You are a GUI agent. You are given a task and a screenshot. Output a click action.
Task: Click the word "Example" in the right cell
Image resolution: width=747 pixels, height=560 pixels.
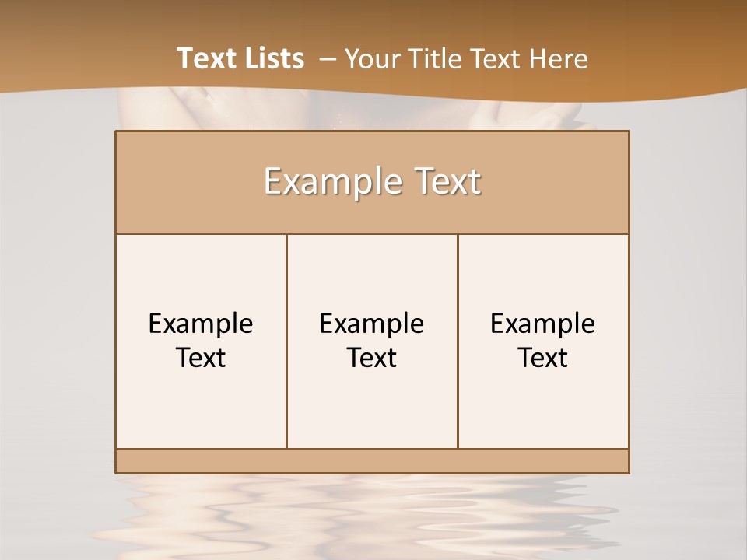(543, 324)
